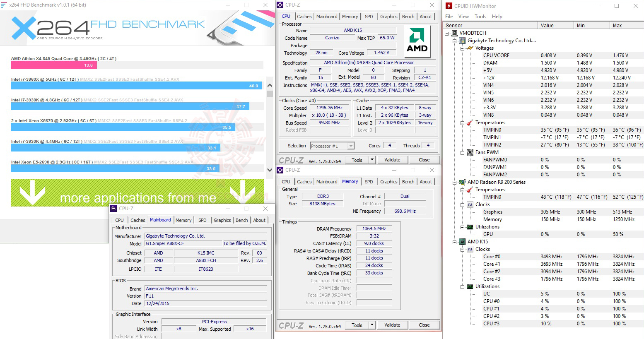Collapse the VMODTECH root node
The image size is (644, 339).
pyautogui.click(x=447, y=33)
